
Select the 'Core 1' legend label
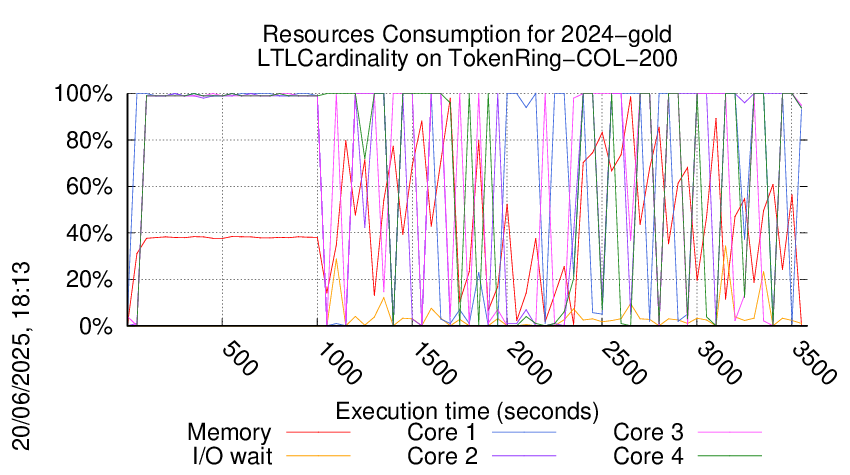coord(442,432)
